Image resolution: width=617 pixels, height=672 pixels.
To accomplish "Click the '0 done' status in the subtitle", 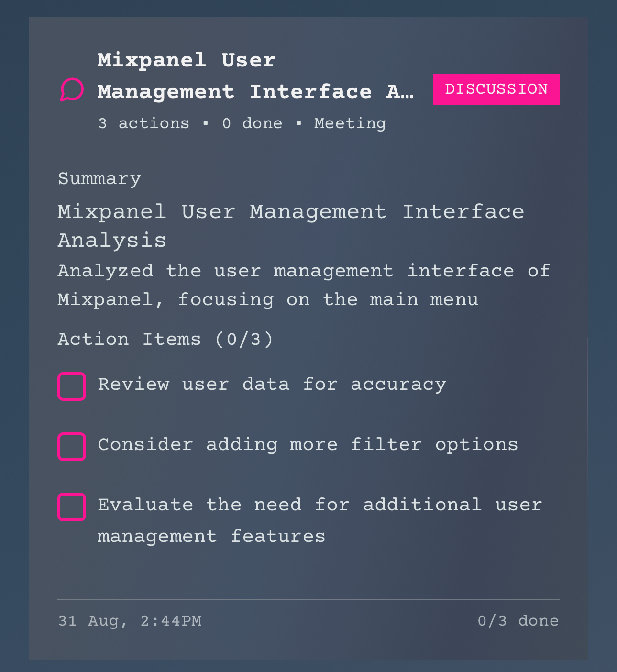I will [x=252, y=123].
